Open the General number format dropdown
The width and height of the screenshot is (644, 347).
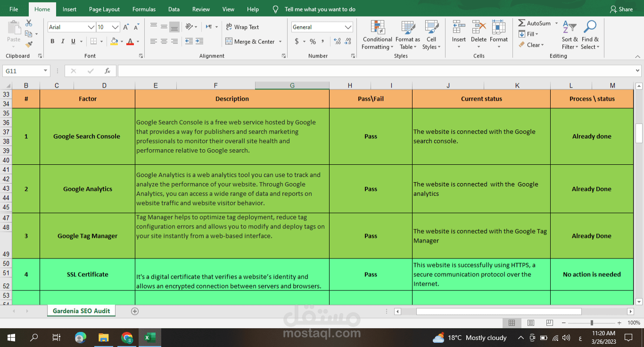tap(348, 27)
